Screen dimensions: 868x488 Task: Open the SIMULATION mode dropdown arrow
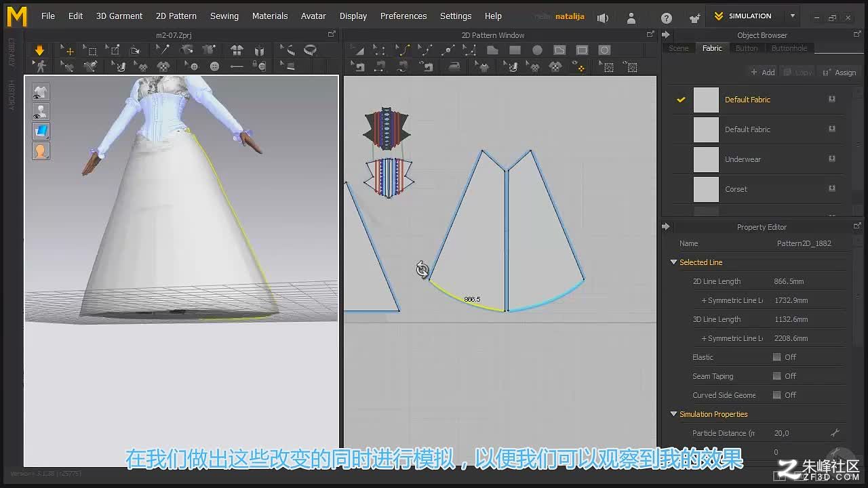792,16
